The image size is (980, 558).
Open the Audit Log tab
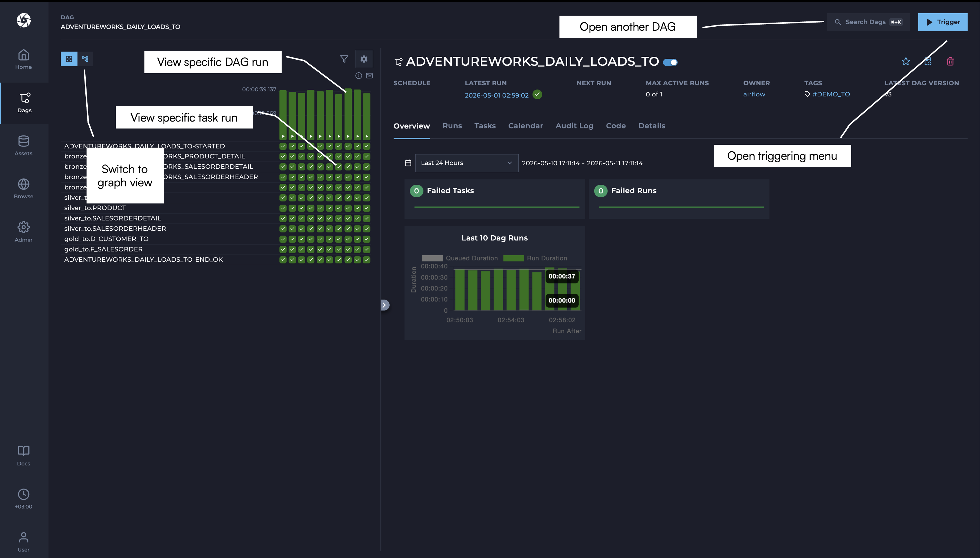(x=574, y=126)
